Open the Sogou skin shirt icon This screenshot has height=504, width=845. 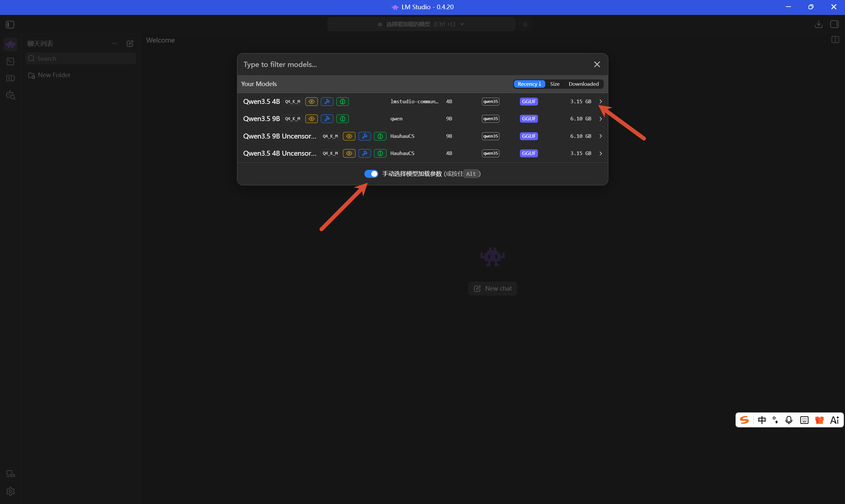[x=819, y=420]
